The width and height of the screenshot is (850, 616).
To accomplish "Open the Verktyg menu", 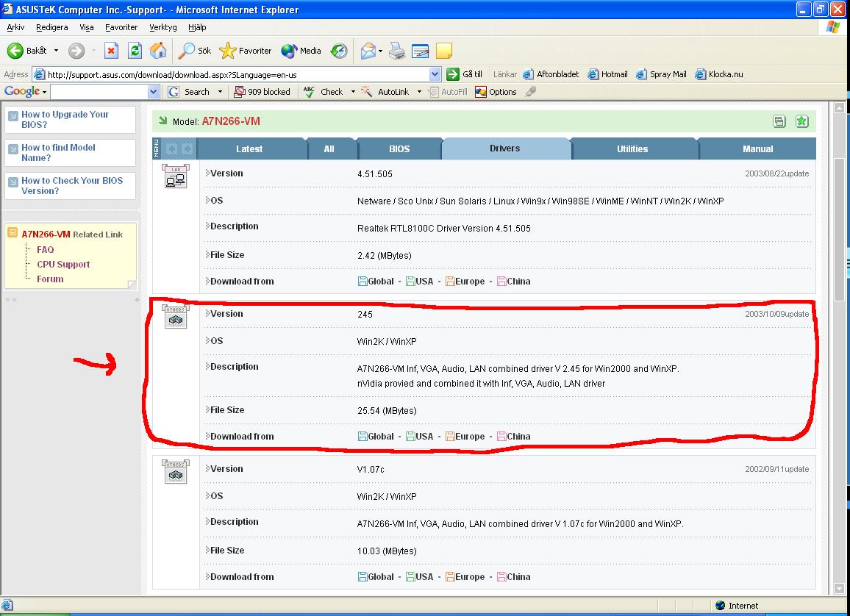I will tap(163, 27).
